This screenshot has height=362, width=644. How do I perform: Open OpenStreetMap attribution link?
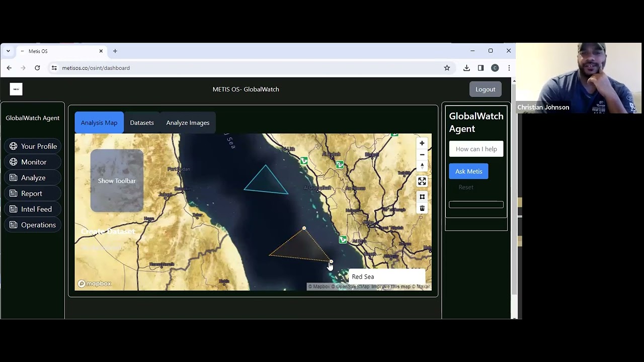350,287
